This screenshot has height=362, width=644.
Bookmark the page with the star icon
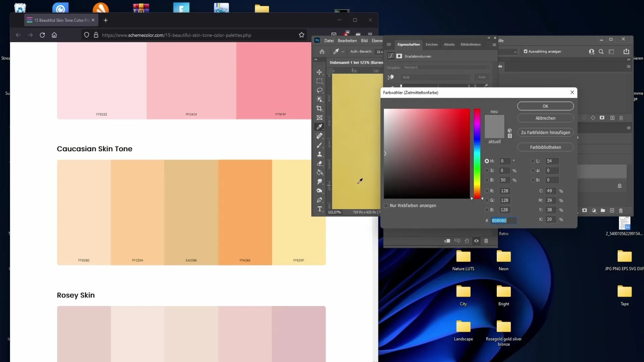302,35
